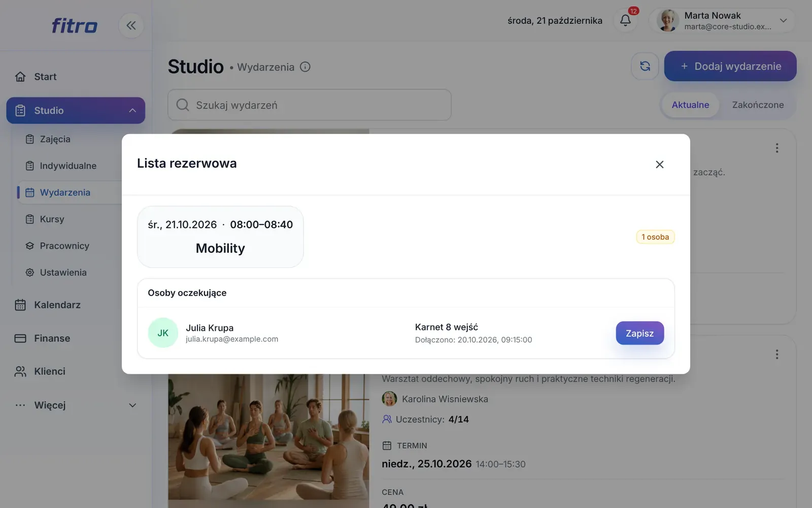Click the Zapisz button for Julia Krupa
Image resolution: width=812 pixels, height=508 pixels.
point(639,333)
